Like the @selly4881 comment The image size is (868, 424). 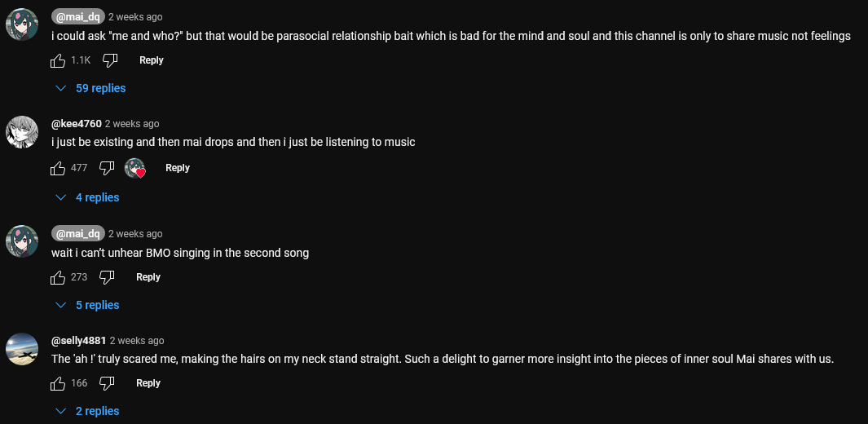coord(58,383)
